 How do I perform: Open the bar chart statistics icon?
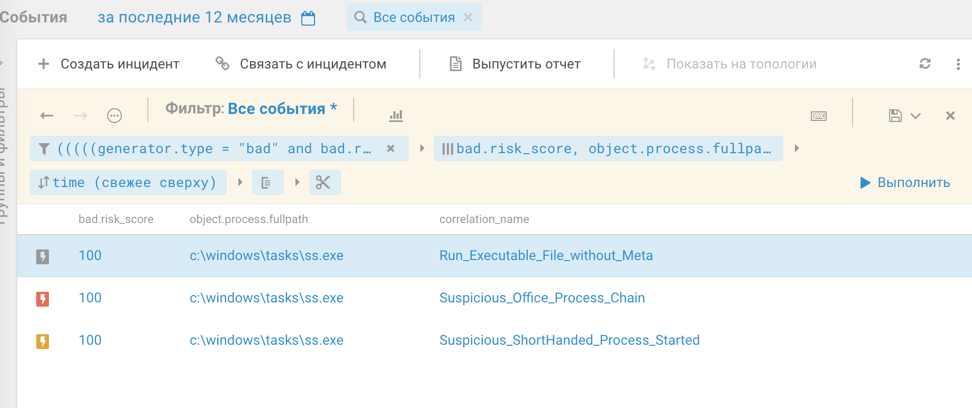point(396,116)
